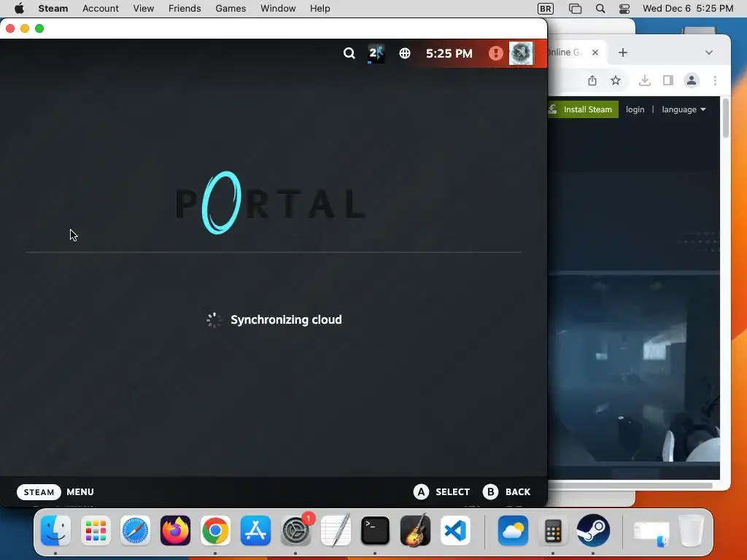Open Control Center in menu bar
This screenshot has width=747, height=560.
click(x=624, y=9)
